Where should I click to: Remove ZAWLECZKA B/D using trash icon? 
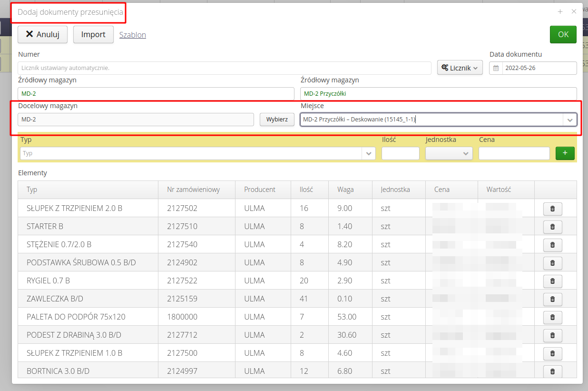pos(552,299)
